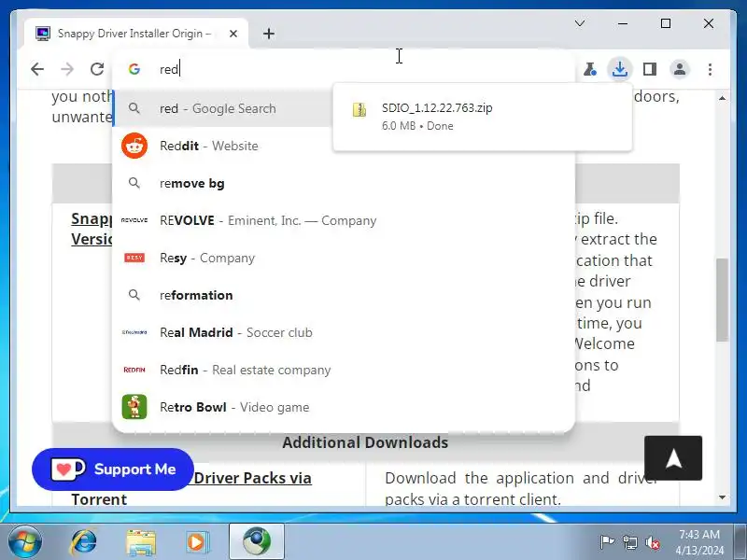Open Chrome Labs flask icon
Screen dimensions: 747x560
point(590,69)
